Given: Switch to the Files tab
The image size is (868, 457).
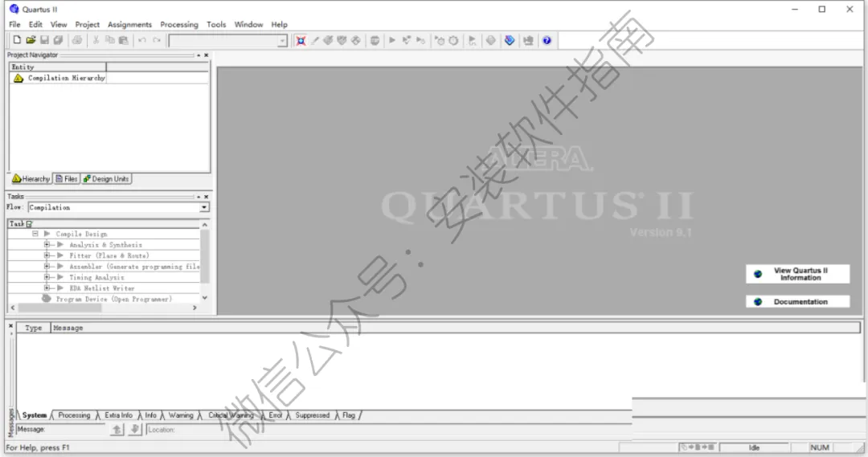Looking at the screenshot, I should pyautogui.click(x=67, y=179).
